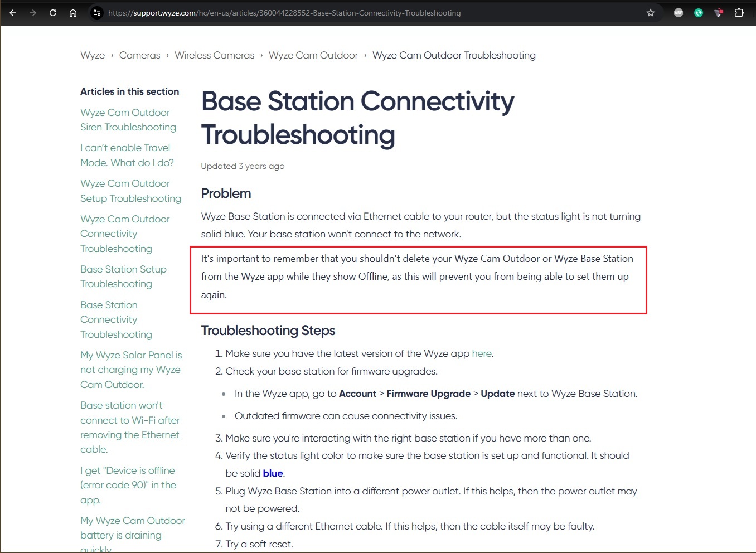The width and height of the screenshot is (756, 553).
Task: Bookmark this page with the star icon
Action: (651, 13)
